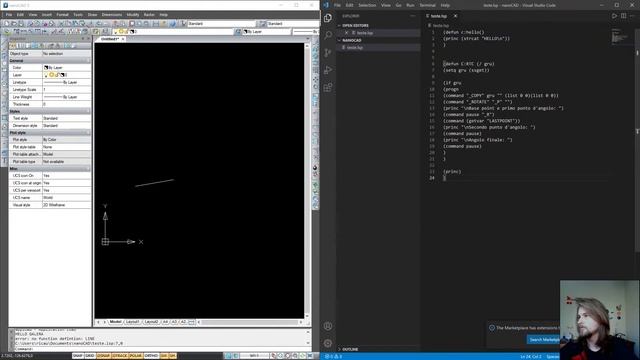Open the linetype By Layer dropdown in toolbar
640x360 pixels.
306,31
